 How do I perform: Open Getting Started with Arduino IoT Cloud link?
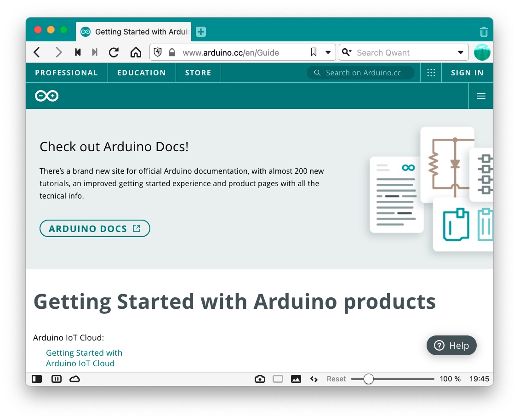84,358
